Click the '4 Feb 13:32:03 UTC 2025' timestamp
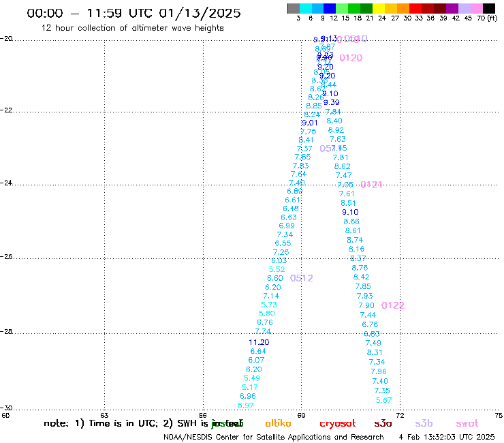Viewport: 504px width, 443px height. click(447, 437)
